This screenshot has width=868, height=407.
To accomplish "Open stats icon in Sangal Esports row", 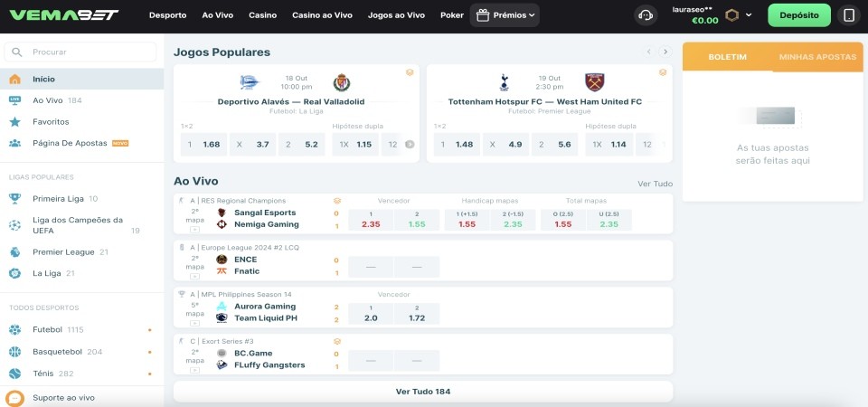I will [x=336, y=201].
